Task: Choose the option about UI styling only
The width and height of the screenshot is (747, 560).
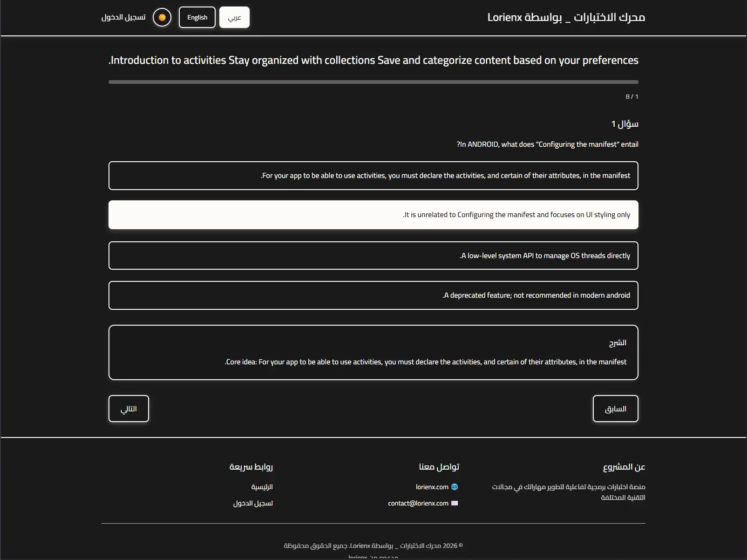Action: pos(373,215)
